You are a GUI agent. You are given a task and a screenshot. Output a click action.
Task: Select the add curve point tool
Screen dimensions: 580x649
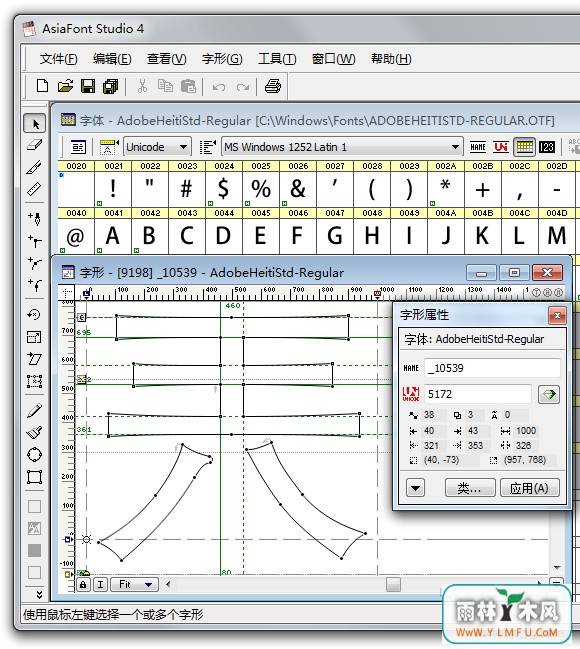coord(34,262)
